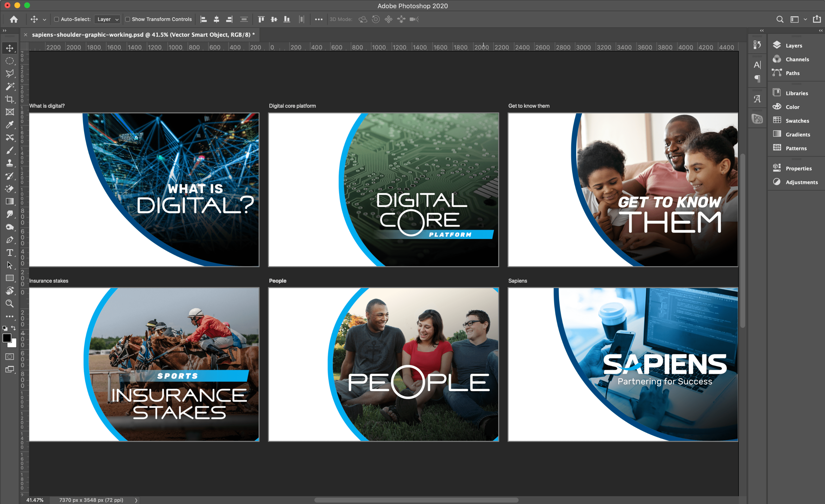The width and height of the screenshot is (825, 504).
Task: Toggle Quick Mask mode
Action: pos(10,357)
